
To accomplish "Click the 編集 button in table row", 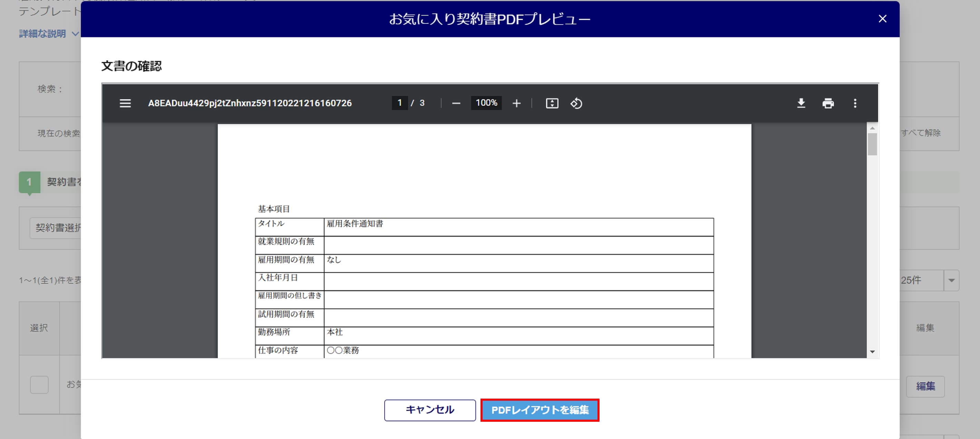I will 925,386.
